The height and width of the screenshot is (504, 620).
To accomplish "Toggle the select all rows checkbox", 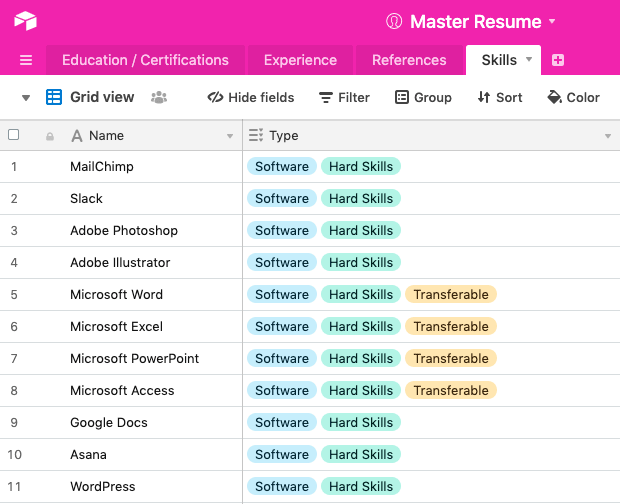I will (13, 135).
